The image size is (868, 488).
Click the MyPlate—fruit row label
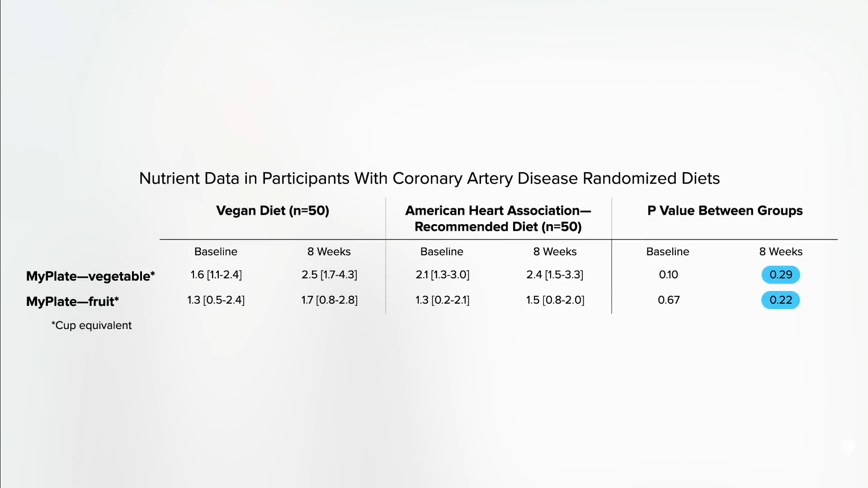point(72,301)
